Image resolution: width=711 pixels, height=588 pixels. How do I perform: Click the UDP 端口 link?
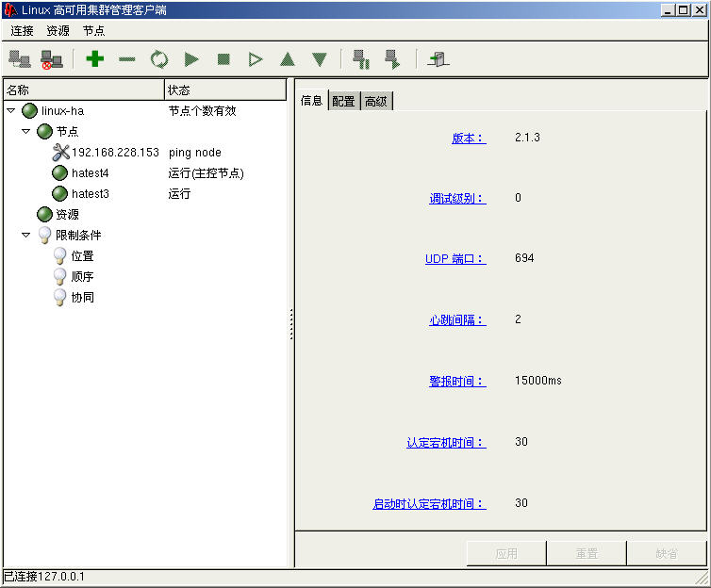point(455,259)
